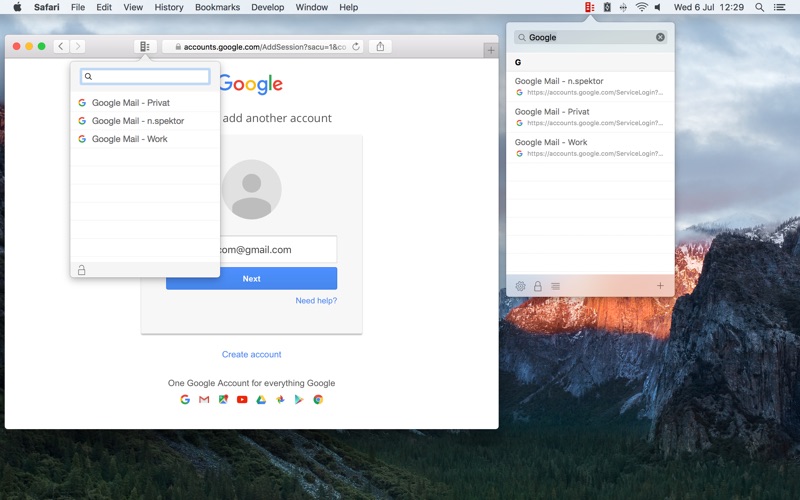
Task: Click the Safari address bar
Action: pyautogui.click(x=262, y=46)
